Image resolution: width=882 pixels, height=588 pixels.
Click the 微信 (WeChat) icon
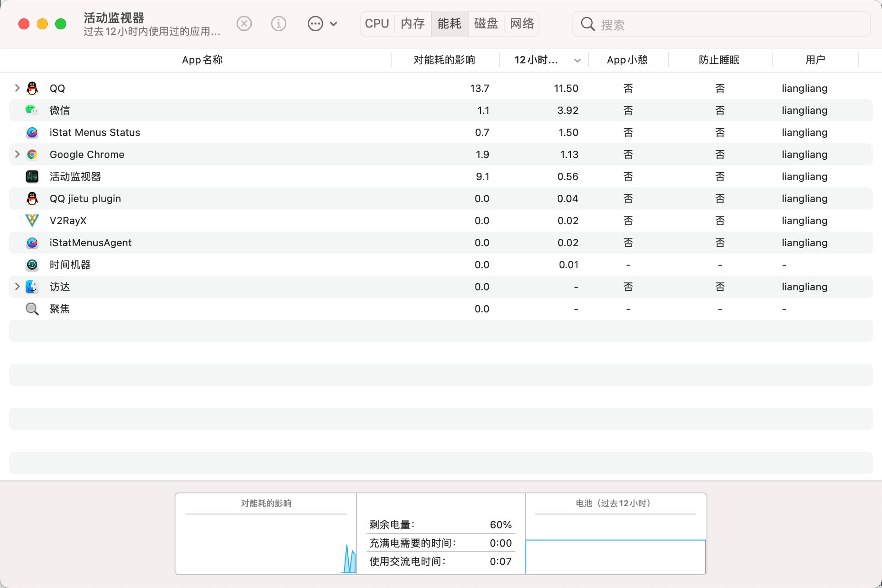point(32,110)
